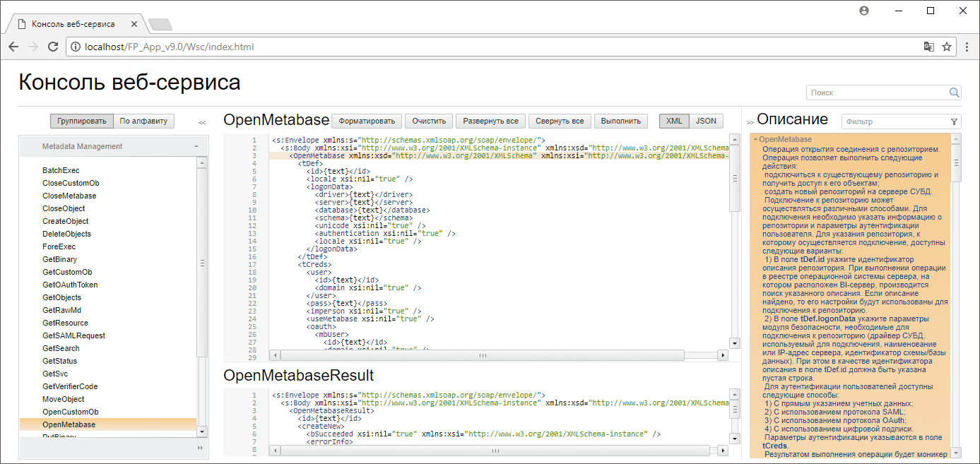Image resolution: width=980 pixels, height=464 pixels.
Task: Switch request format to JSON
Action: [706, 121]
